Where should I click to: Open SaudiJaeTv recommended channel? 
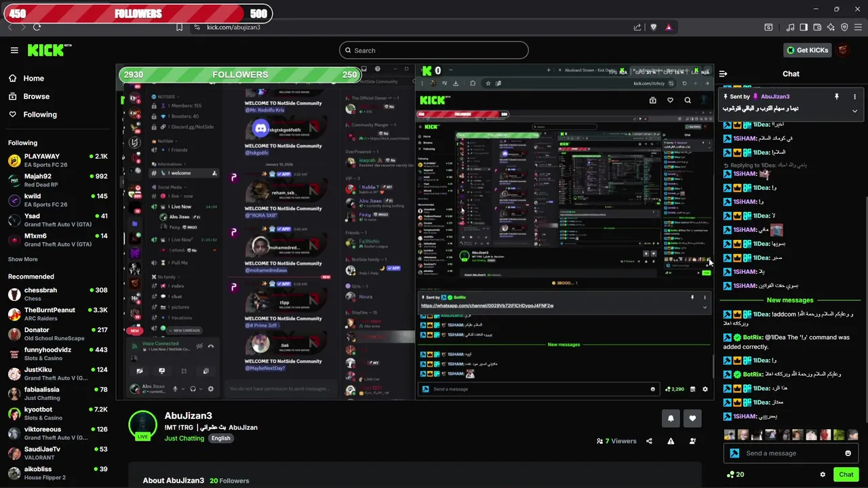[58, 453]
